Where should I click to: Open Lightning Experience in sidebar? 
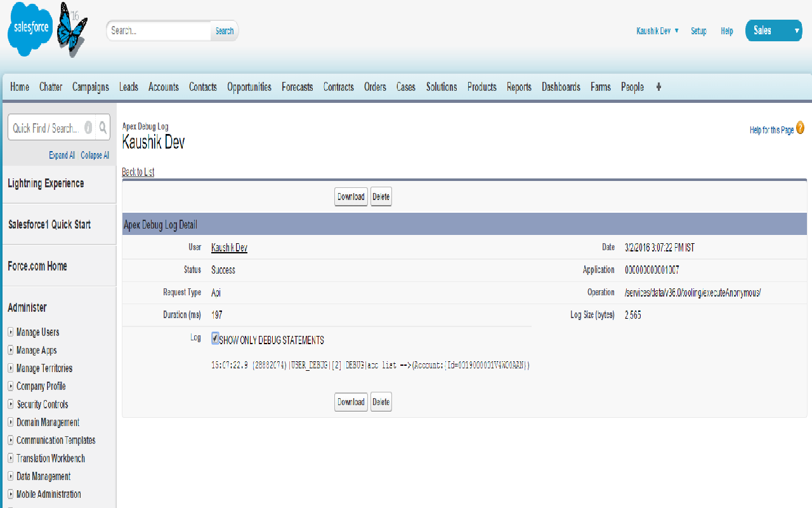point(46,184)
